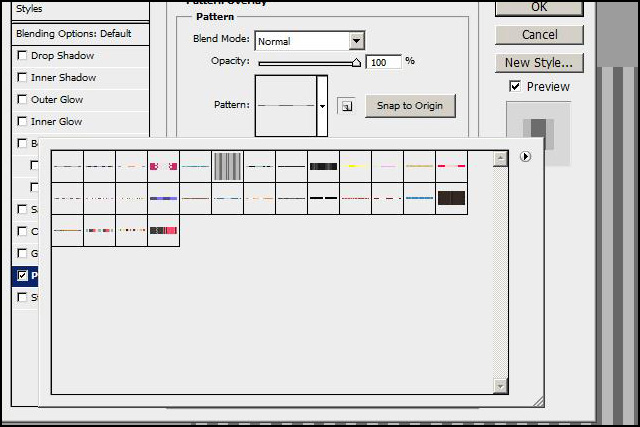Uncheck the Preview checkbox

click(x=515, y=87)
